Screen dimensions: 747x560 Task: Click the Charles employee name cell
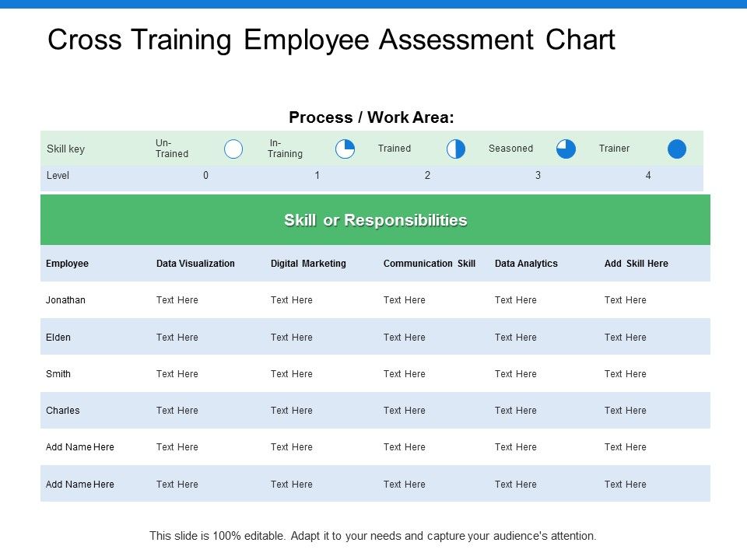coord(63,411)
